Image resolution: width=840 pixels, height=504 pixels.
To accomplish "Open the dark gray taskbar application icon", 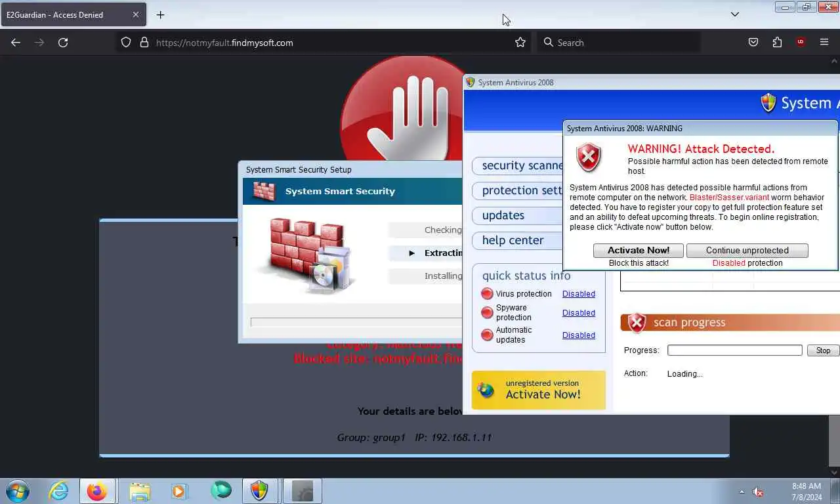I will 302,491.
